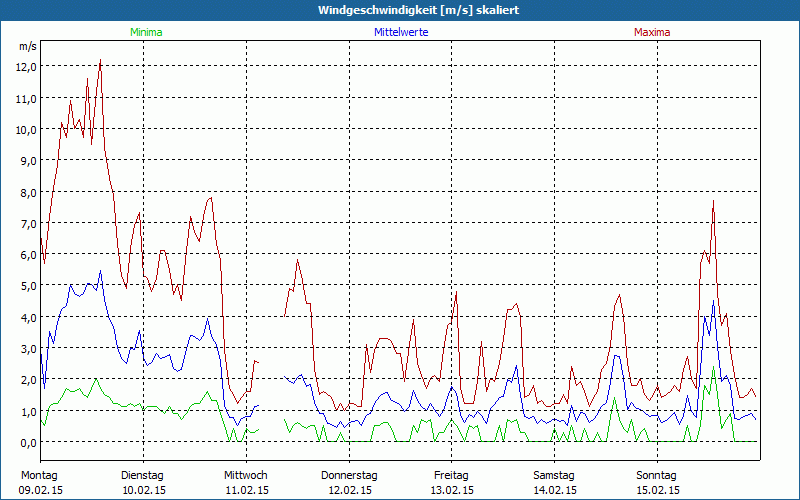800x500 pixels.
Task: Select the '4,0' y-axis value
Action: pyautogui.click(x=29, y=317)
